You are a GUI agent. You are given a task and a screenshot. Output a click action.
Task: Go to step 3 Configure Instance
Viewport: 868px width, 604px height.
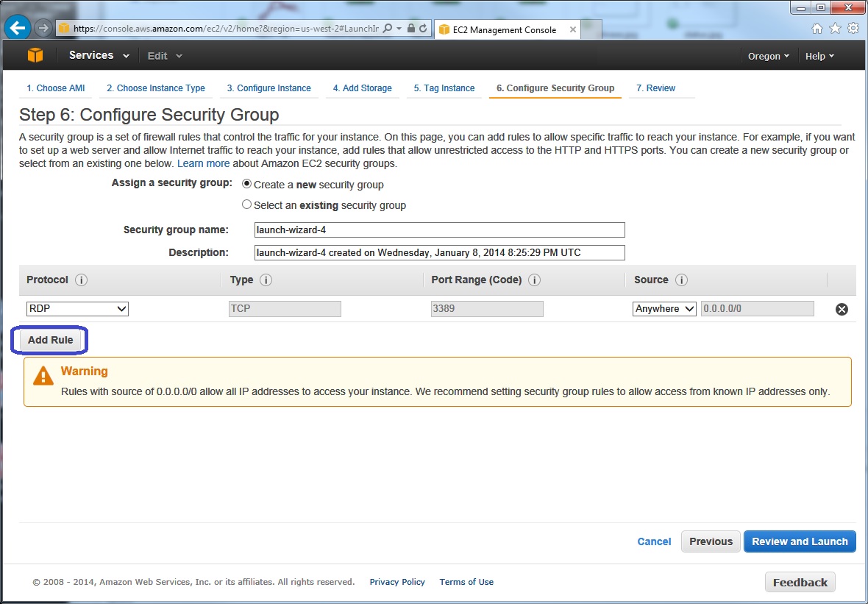click(269, 88)
